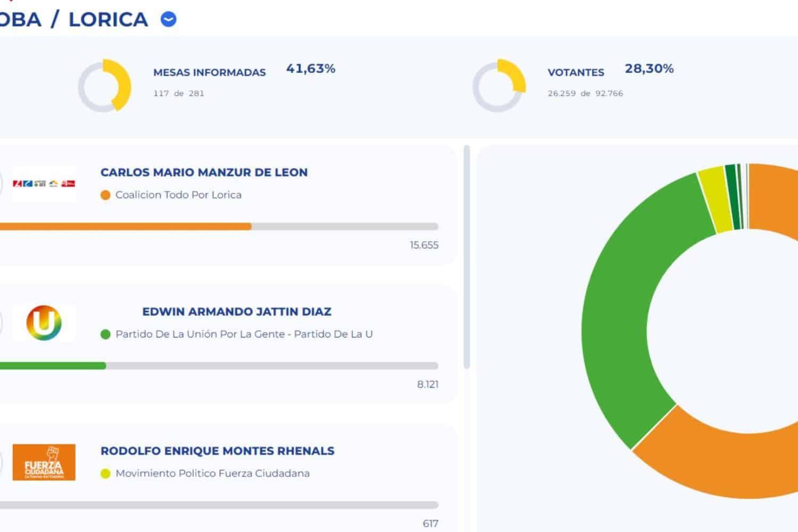Screen dimensions: 798x532
Task: Click the candidate list vertical scrollbar
Action: [467, 257]
